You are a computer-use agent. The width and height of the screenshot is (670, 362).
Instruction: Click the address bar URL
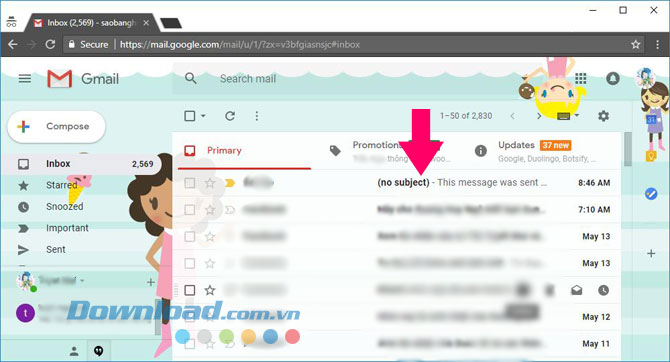pos(239,44)
